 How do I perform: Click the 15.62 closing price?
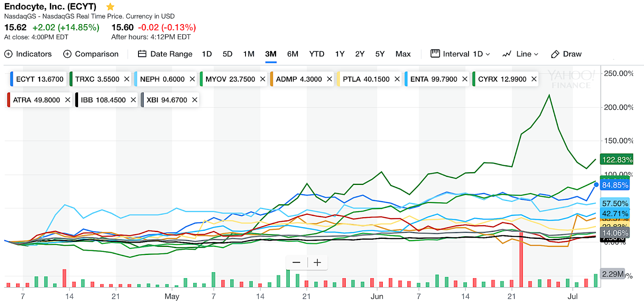click(x=15, y=27)
